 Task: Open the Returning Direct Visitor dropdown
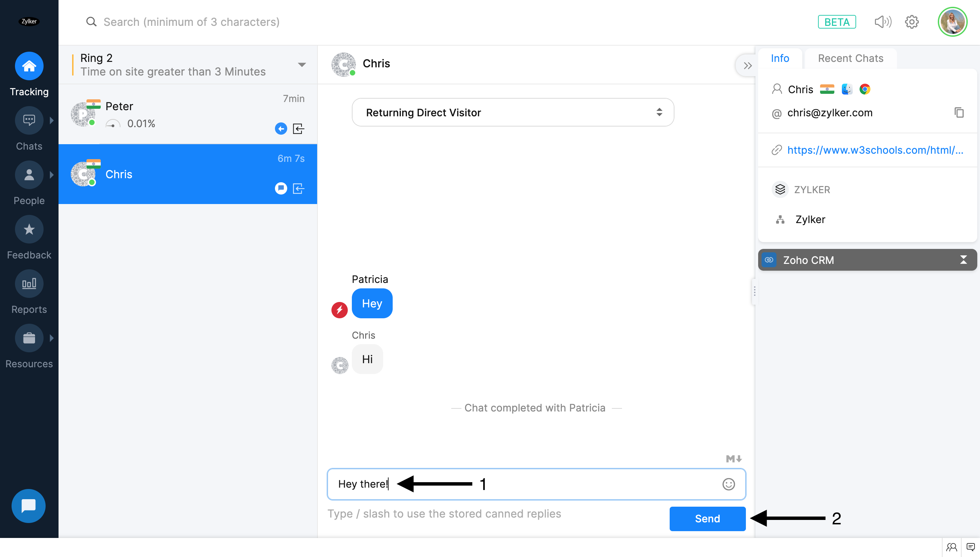tap(512, 112)
